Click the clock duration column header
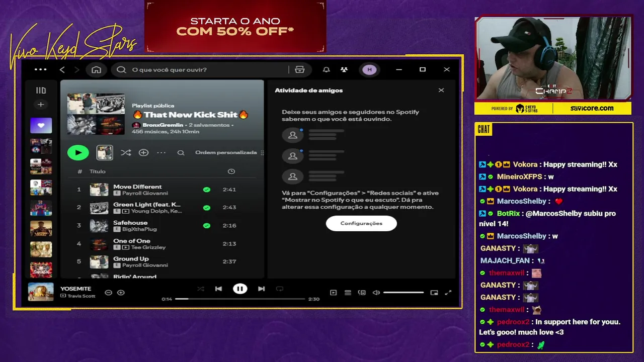 coord(231,171)
